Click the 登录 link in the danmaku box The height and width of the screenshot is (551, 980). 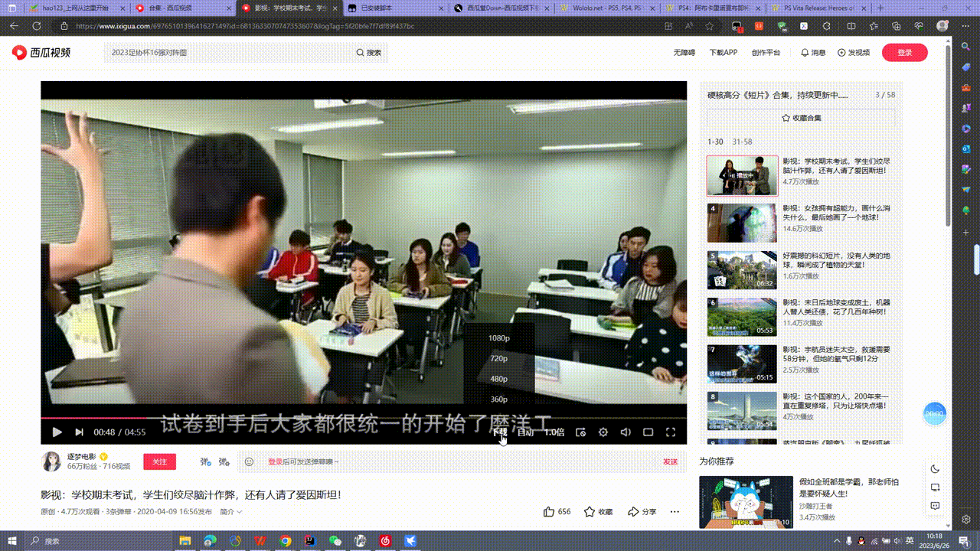coord(276,461)
